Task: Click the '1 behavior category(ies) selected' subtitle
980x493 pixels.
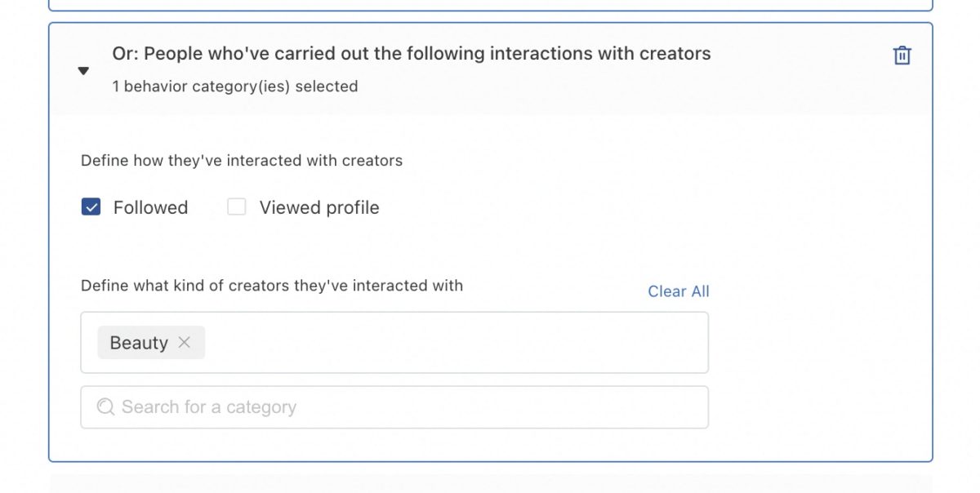Action: click(x=235, y=86)
